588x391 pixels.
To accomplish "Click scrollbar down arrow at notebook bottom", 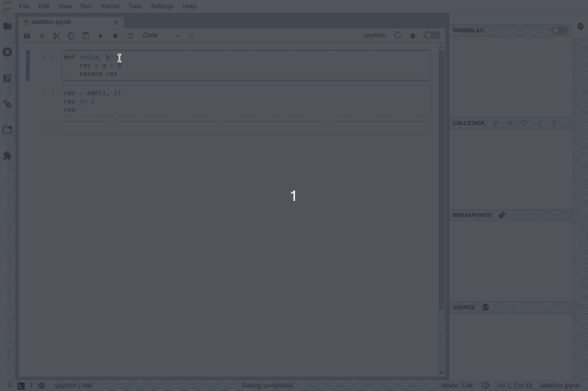I will tap(441, 373).
